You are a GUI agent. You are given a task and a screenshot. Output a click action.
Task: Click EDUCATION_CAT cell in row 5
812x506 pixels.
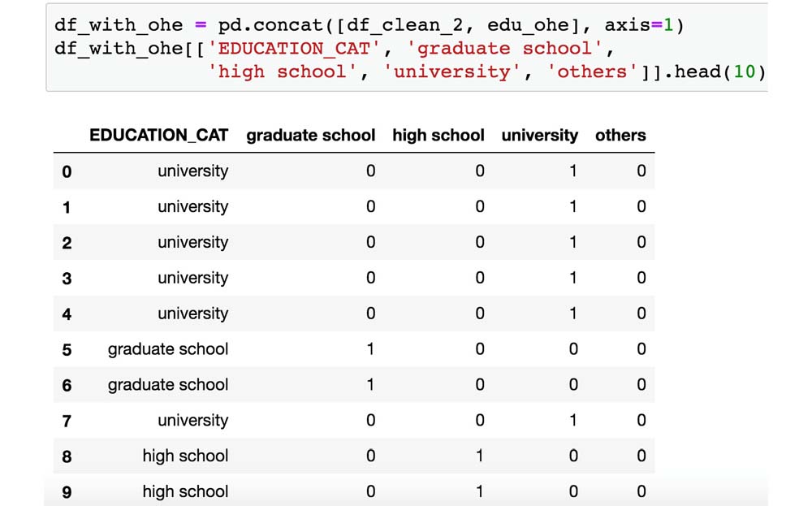(x=168, y=349)
